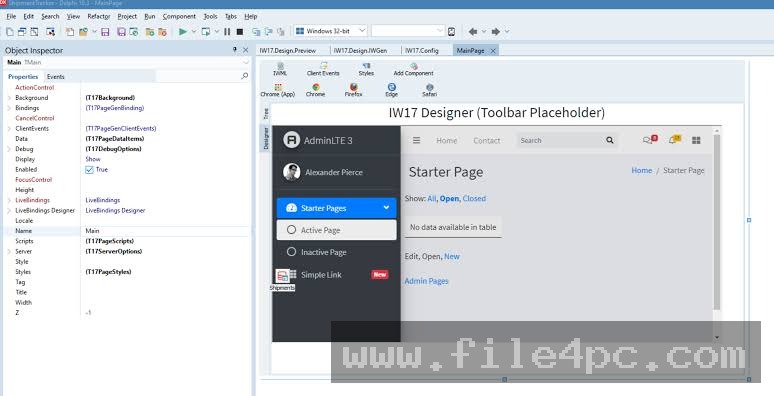Click the Admin Pages link

pyautogui.click(x=426, y=281)
